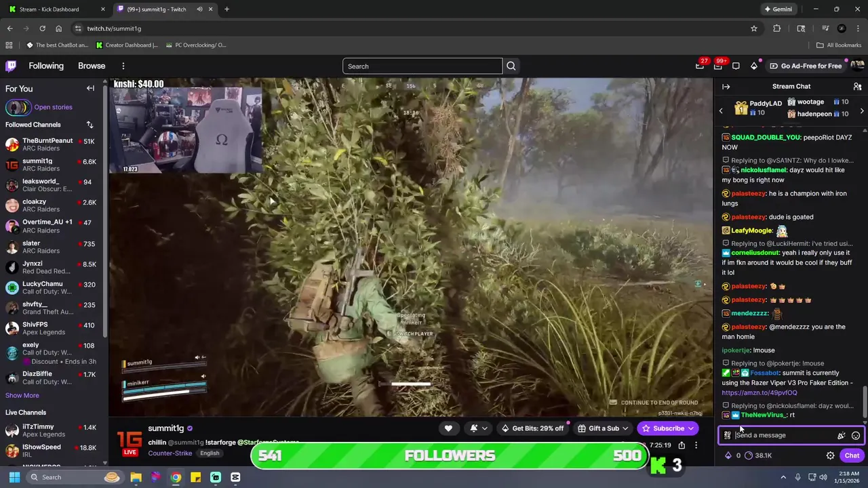The height and width of the screenshot is (488, 868).
Task: Open the emote picker smiley icon
Action: click(x=856, y=436)
